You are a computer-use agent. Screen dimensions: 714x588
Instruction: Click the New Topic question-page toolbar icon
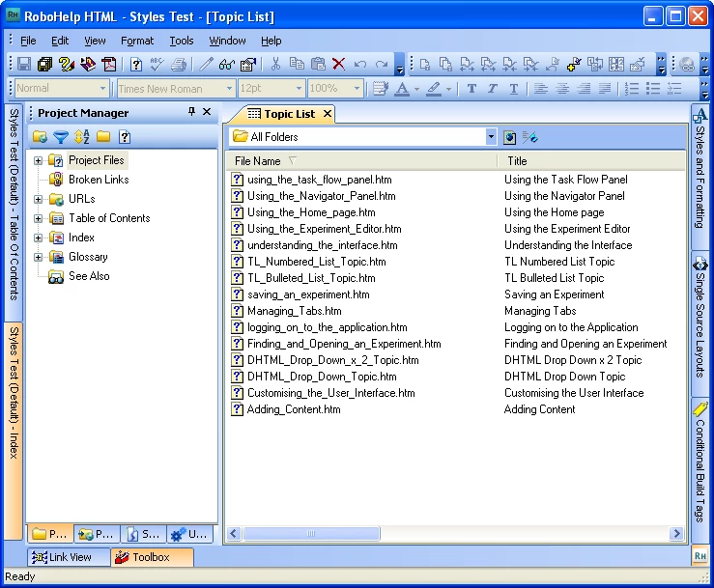(x=135, y=64)
